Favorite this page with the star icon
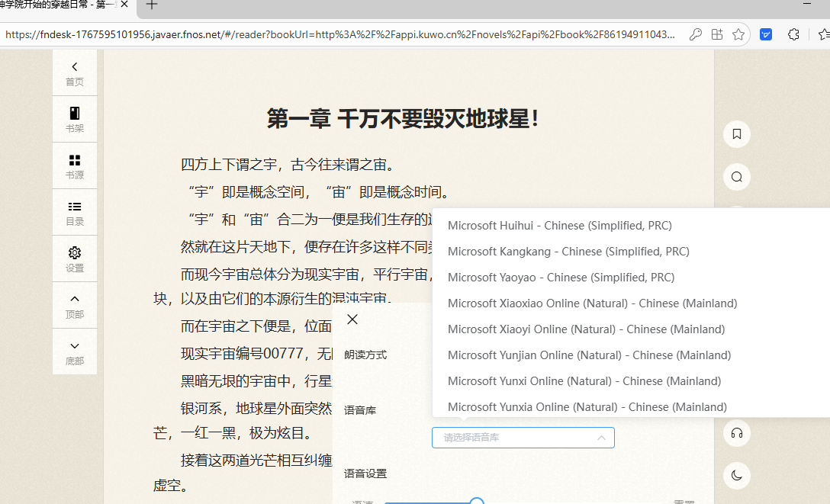830x504 pixels. (738, 35)
